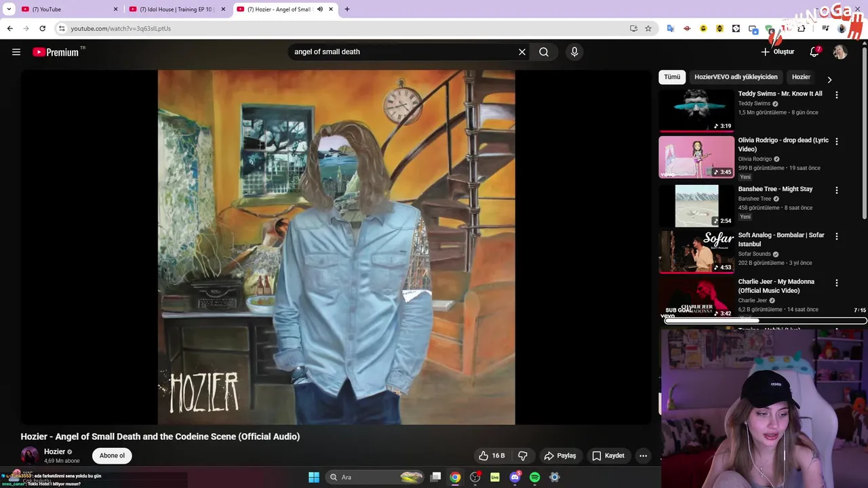Click the page vertical scrollbar
The width and height of the screenshot is (868, 488).
coord(864,132)
